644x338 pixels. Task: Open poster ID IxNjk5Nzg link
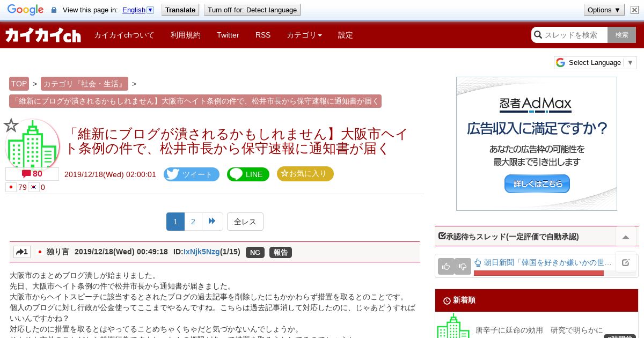tap(202, 252)
